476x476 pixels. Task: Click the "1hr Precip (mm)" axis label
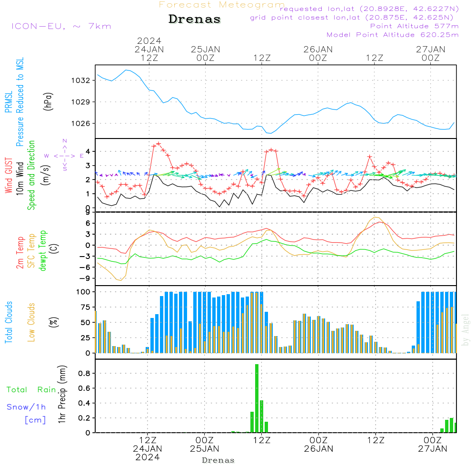pyautogui.click(x=62, y=394)
